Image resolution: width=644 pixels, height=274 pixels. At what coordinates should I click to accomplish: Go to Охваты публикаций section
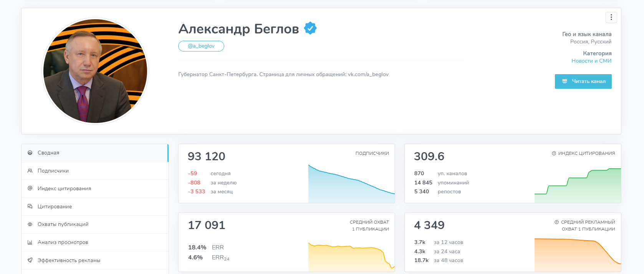click(63, 224)
